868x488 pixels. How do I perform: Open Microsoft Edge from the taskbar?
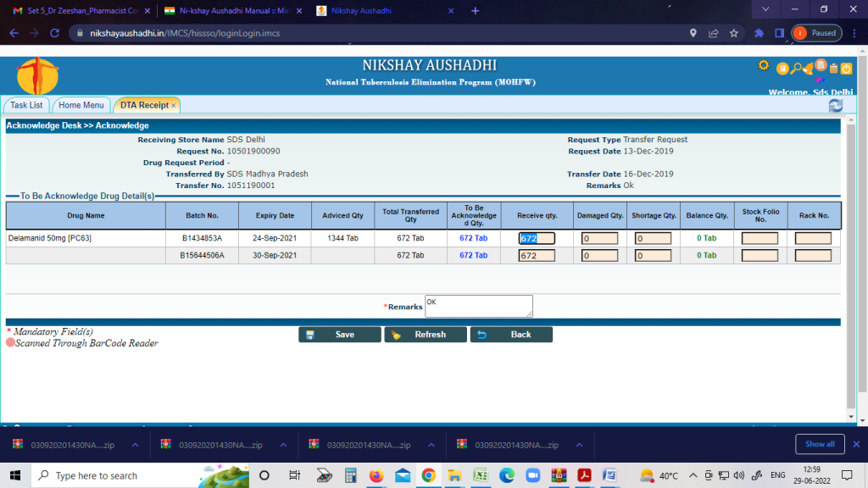coord(507,475)
